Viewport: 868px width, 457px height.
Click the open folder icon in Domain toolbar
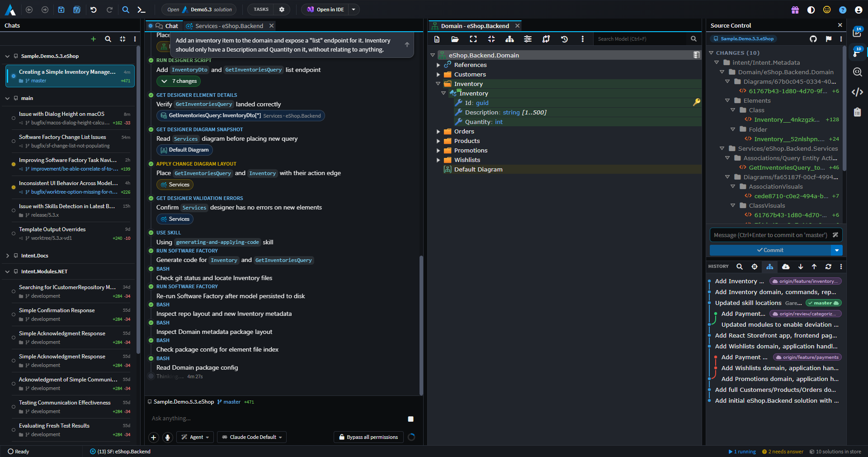455,39
